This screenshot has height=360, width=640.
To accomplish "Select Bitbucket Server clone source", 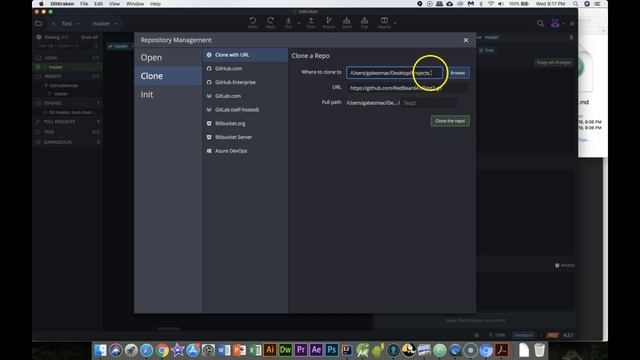I will pyautogui.click(x=245, y=137).
